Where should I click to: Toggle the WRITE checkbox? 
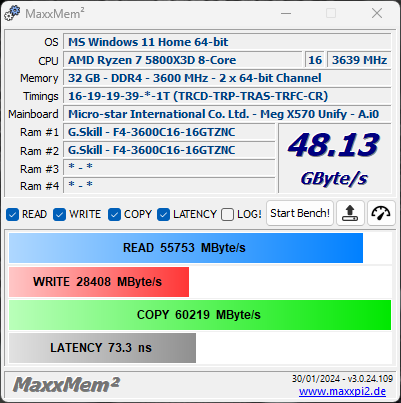click(x=60, y=214)
